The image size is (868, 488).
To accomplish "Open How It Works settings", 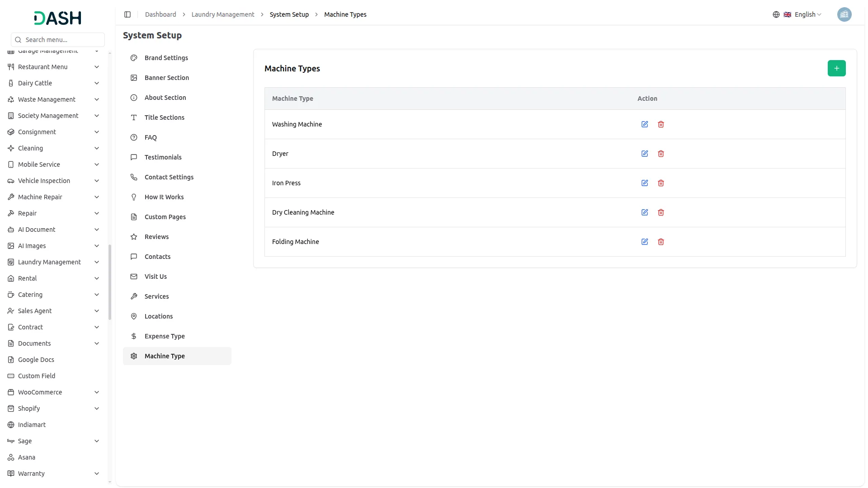I will (x=177, y=197).
